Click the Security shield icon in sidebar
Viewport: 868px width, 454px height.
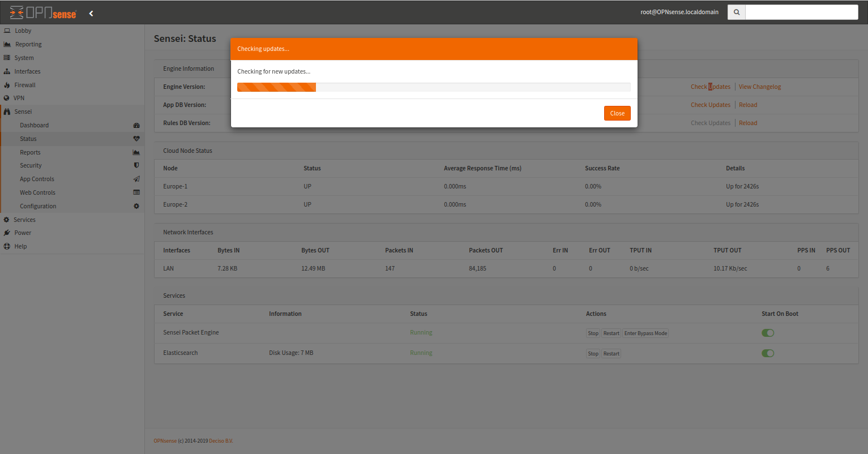pyautogui.click(x=136, y=165)
